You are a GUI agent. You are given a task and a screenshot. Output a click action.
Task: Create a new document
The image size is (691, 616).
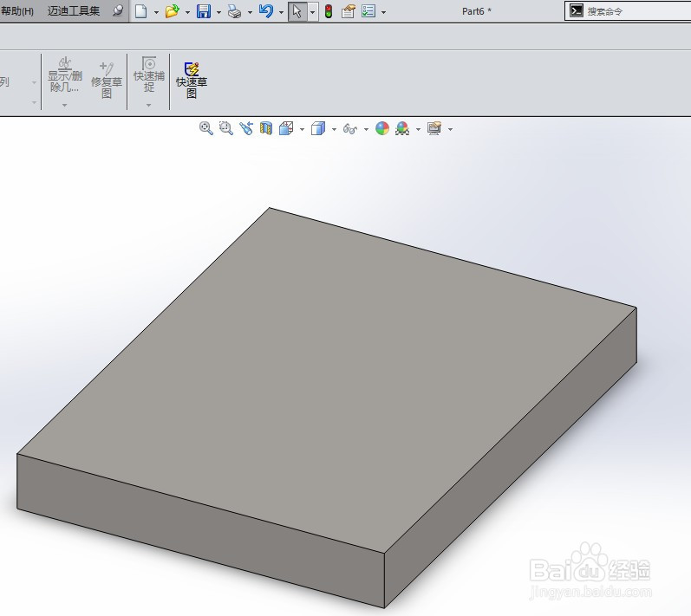[x=140, y=11]
